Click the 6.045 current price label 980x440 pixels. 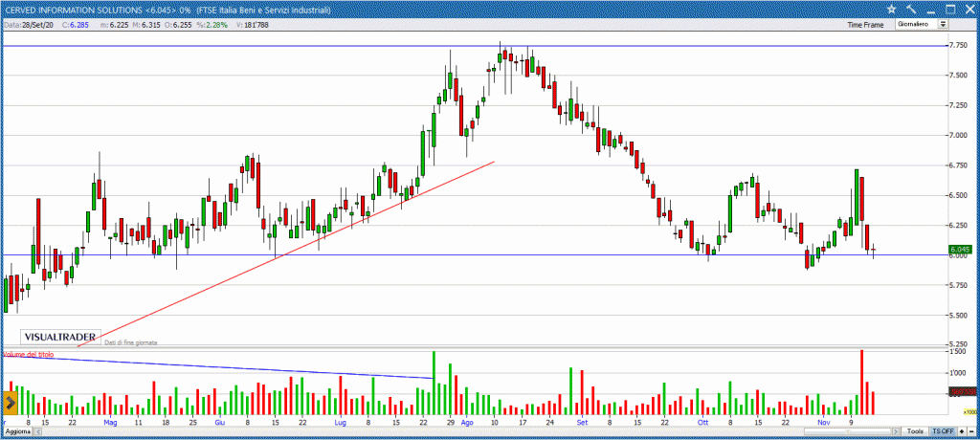(960, 249)
